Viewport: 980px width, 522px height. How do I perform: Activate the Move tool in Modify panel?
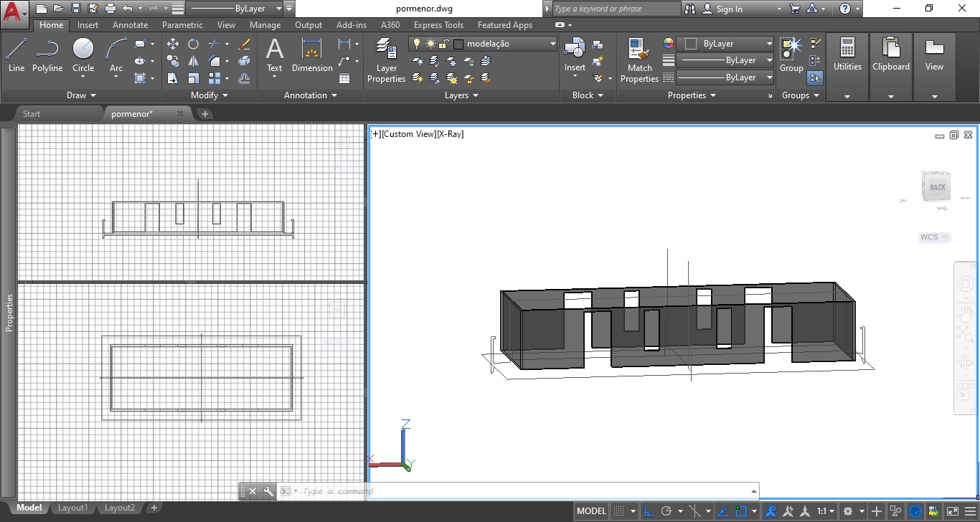point(173,44)
